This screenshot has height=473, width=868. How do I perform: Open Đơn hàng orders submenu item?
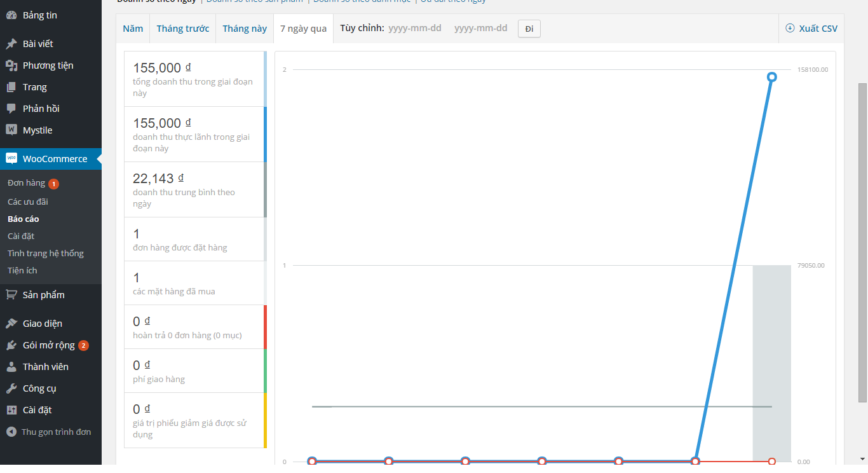(27, 183)
